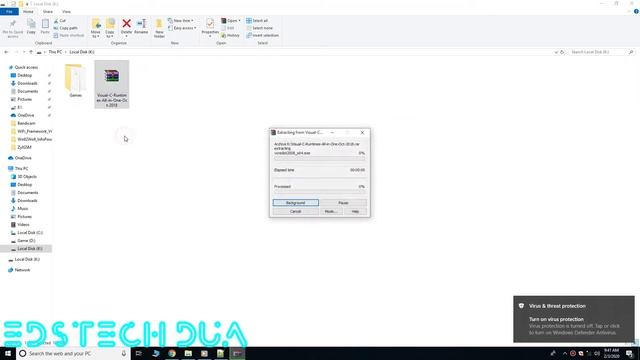Show hidden system tray icons chevron

point(565,353)
